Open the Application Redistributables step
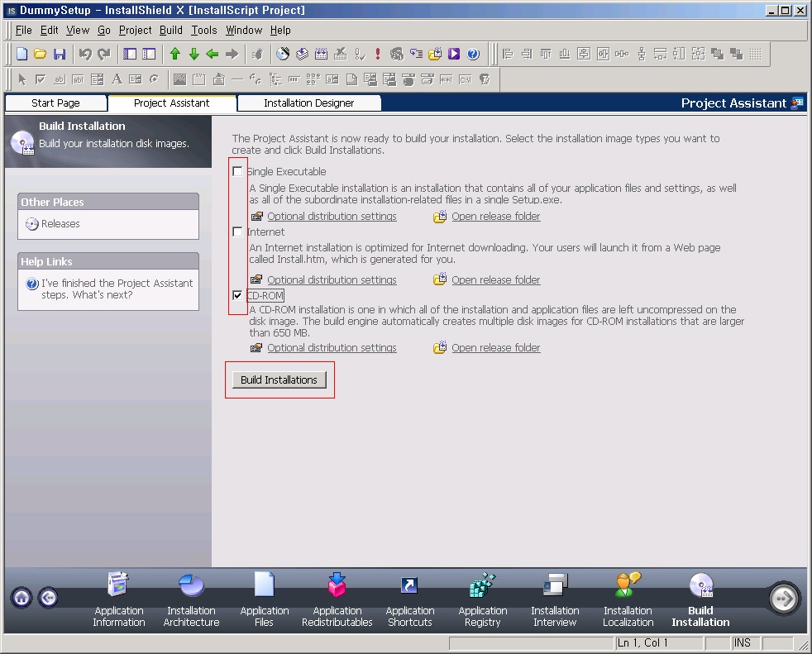This screenshot has width=812, height=654. [x=337, y=599]
